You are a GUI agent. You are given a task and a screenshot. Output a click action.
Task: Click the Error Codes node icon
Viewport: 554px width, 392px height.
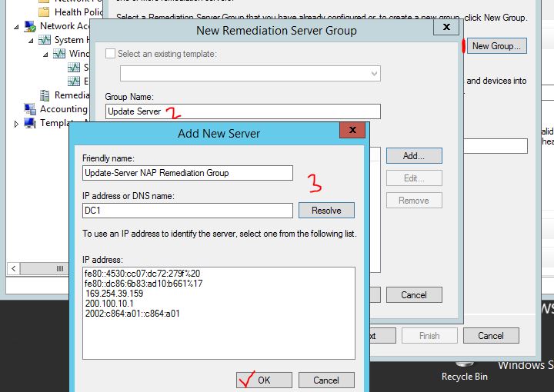pos(74,81)
